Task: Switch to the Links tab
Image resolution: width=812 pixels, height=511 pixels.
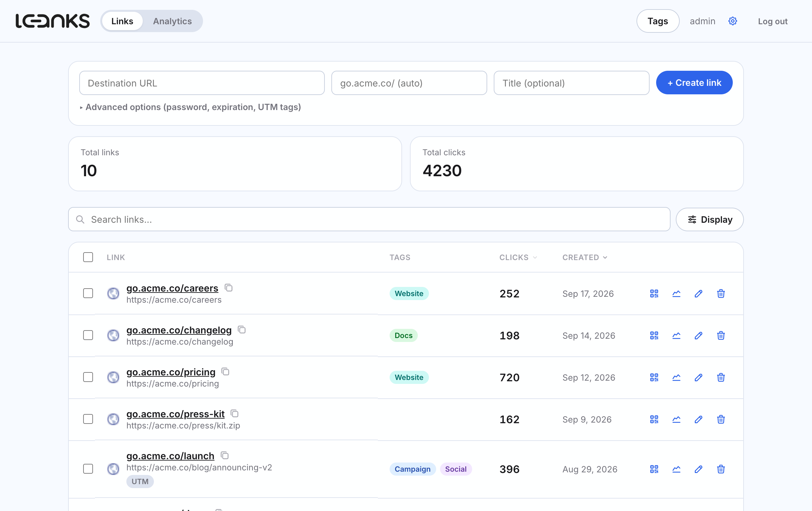Action: click(x=122, y=21)
